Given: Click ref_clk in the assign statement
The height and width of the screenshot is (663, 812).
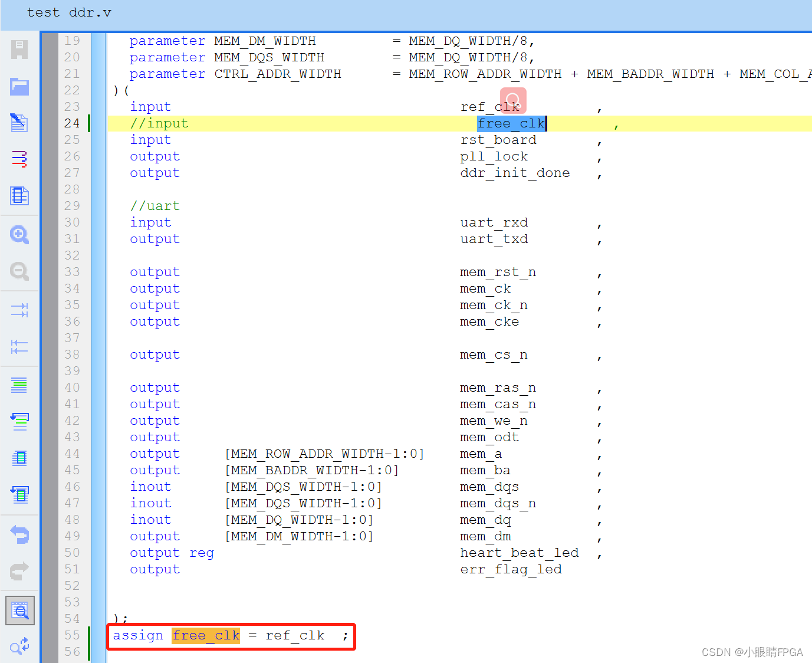Looking at the screenshot, I should tap(295, 635).
